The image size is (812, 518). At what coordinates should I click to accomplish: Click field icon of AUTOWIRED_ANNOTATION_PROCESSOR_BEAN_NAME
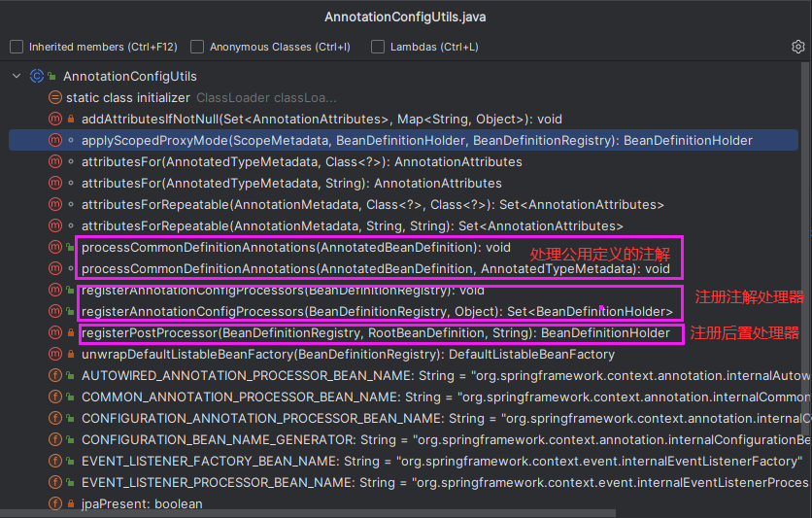tap(55, 375)
